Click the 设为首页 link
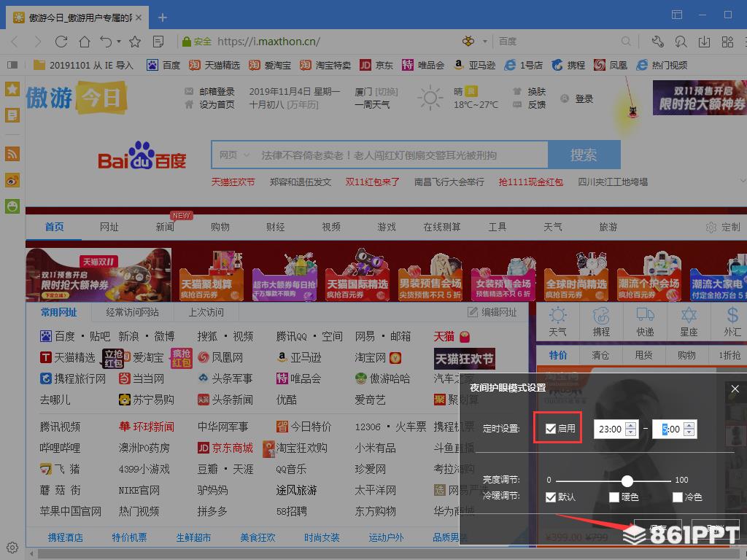Viewport: 747px width, 560px height. pyautogui.click(x=217, y=104)
